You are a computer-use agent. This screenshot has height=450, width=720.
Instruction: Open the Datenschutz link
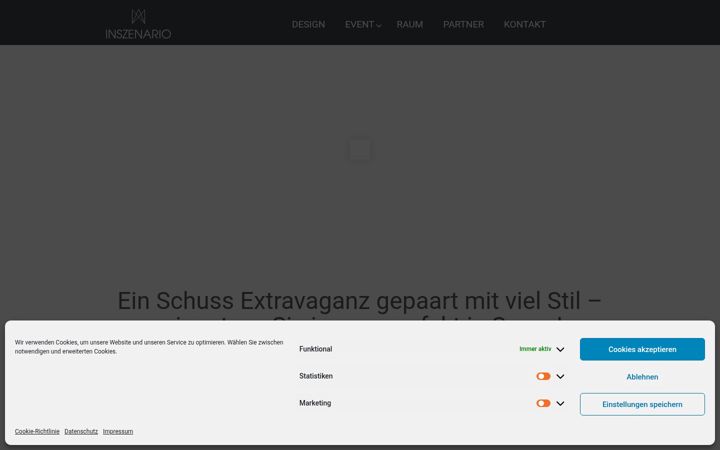tap(81, 432)
